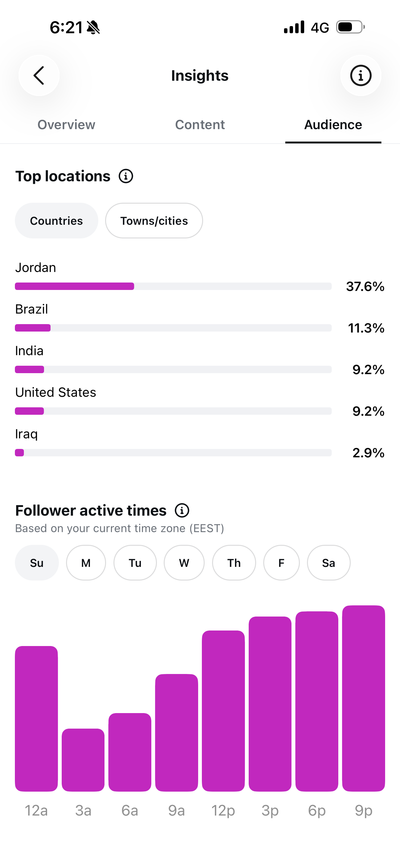Tap the cellular signal bars icon
This screenshot has height=868, width=400.
[294, 27]
